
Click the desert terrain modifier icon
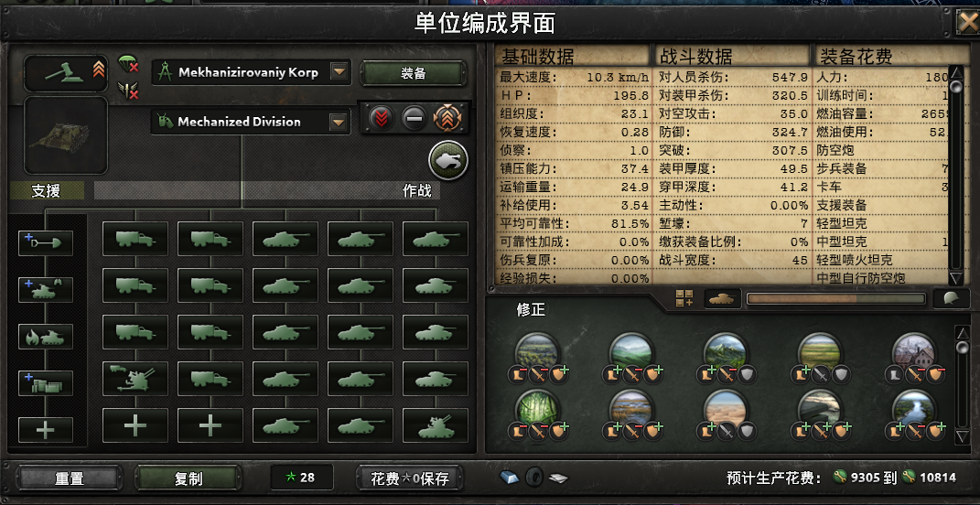coord(725,409)
